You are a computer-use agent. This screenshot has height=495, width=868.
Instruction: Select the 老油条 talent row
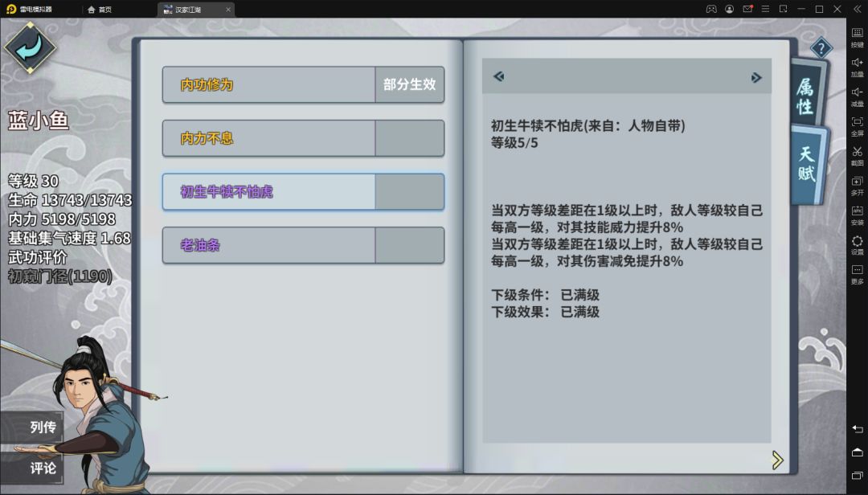pyautogui.click(x=303, y=245)
